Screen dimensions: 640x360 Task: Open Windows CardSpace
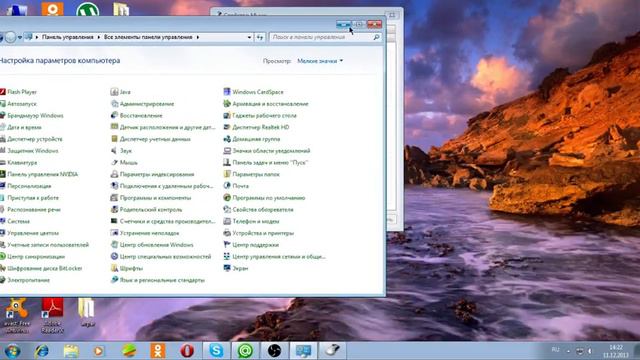(253, 92)
